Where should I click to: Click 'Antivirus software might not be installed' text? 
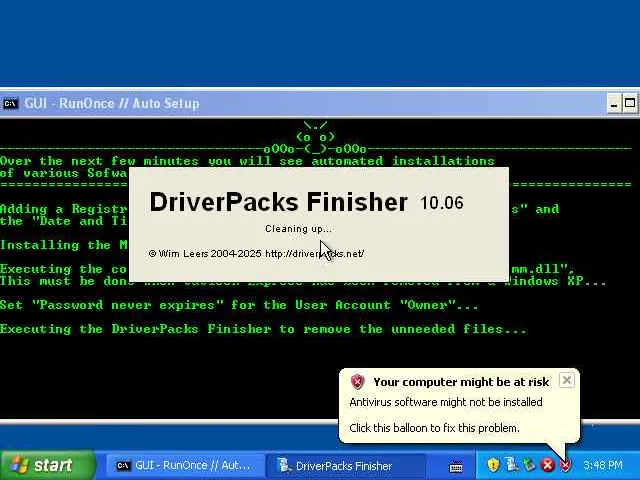pos(446,402)
